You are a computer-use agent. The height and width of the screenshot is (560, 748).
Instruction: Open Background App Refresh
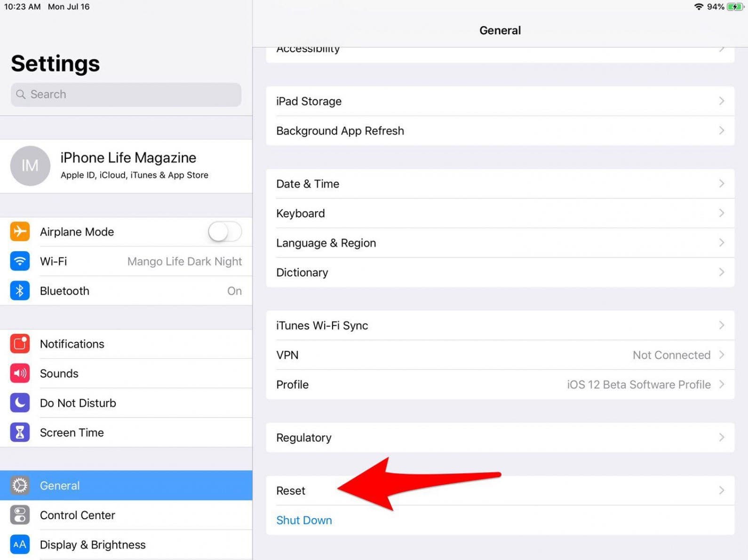point(500,130)
